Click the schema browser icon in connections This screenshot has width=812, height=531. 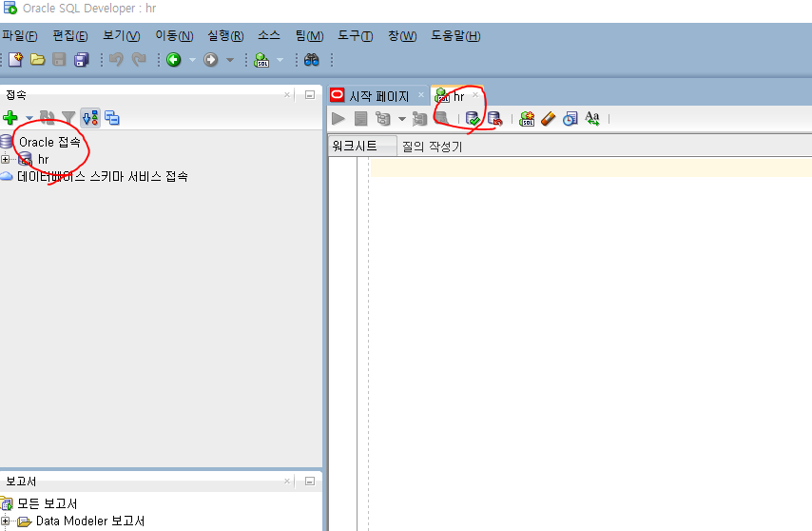(x=90, y=118)
